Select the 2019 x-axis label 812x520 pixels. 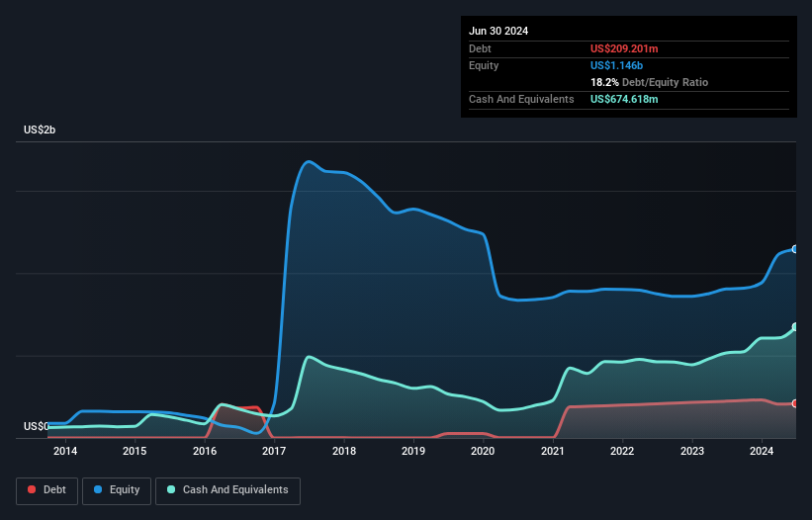(413, 451)
